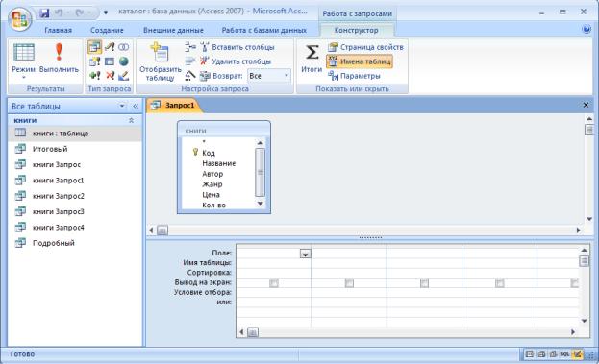Toggle Имена таблиц table names row
This screenshot has height=364, width=599.
(x=360, y=61)
